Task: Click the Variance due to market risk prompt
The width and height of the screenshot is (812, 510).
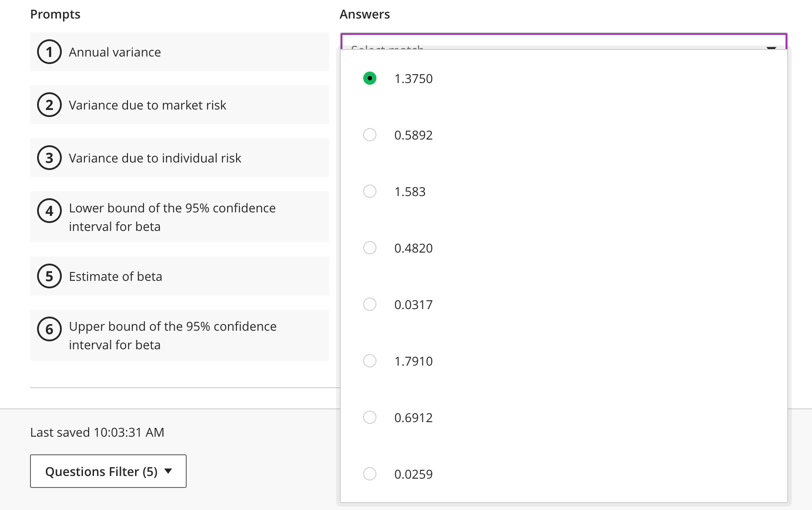Action: pos(147,105)
